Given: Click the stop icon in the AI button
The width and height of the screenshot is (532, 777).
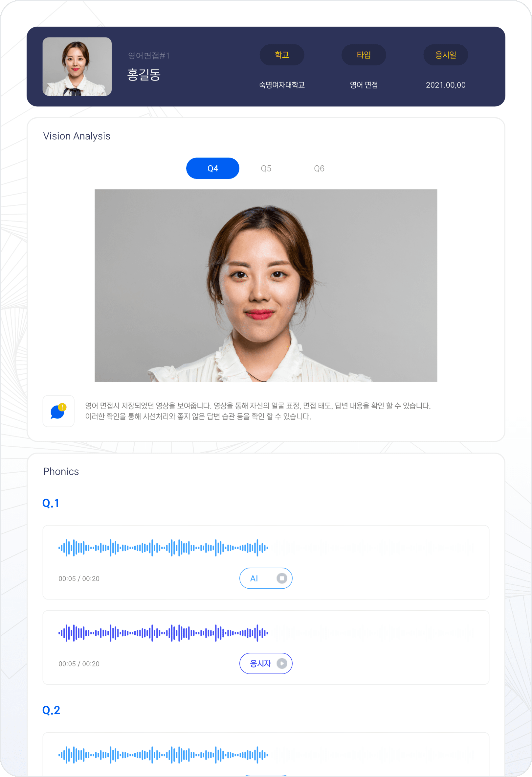Looking at the screenshot, I should click(282, 578).
